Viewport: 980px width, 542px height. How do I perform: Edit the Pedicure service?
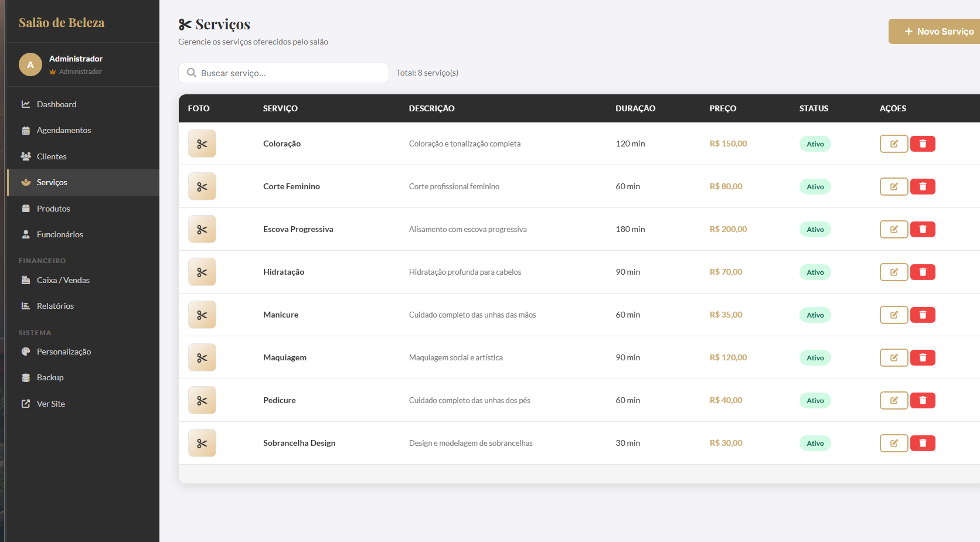[x=894, y=400]
